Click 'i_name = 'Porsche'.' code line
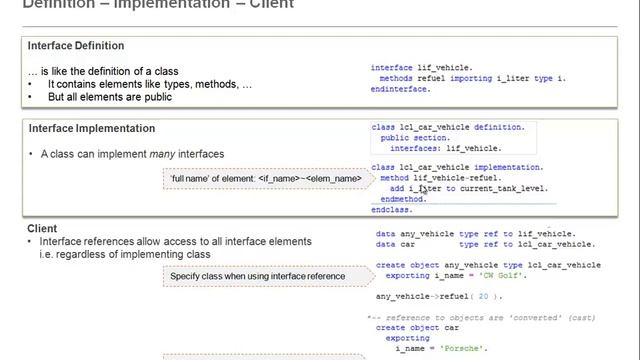The height and width of the screenshot is (360, 640). [x=441, y=349]
